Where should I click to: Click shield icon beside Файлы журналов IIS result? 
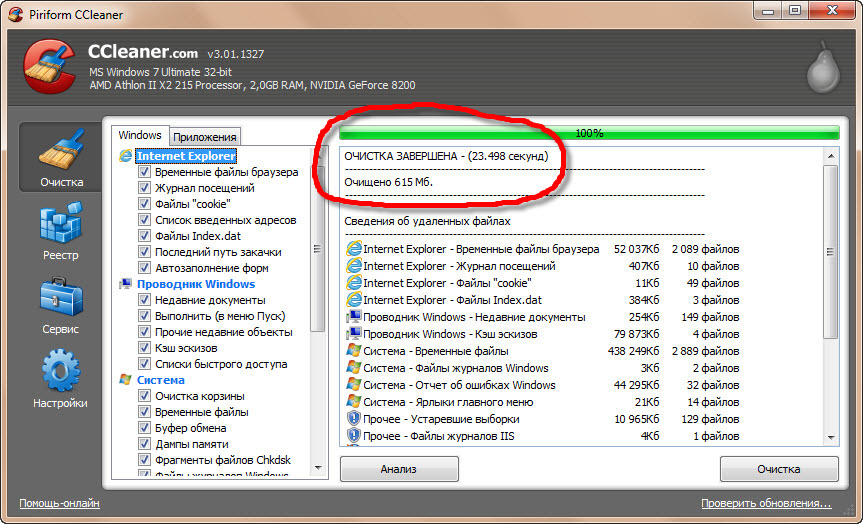coord(353,436)
